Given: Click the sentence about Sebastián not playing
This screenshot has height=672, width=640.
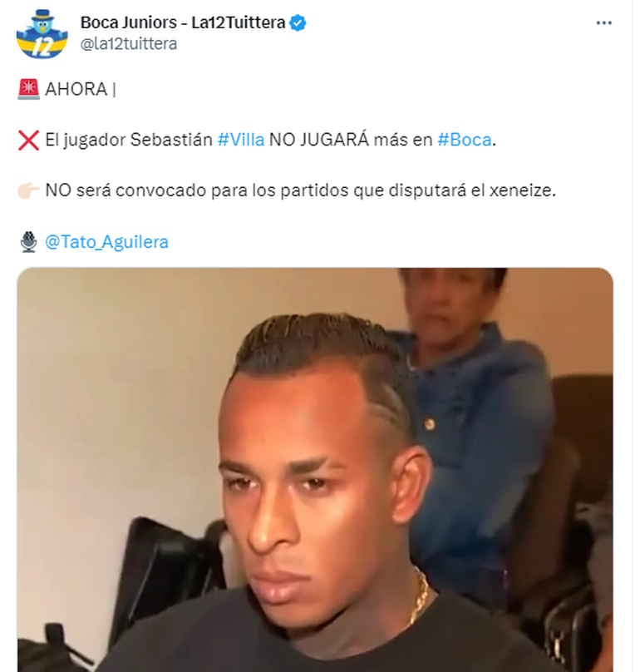Looking at the screenshot, I should tap(271, 140).
